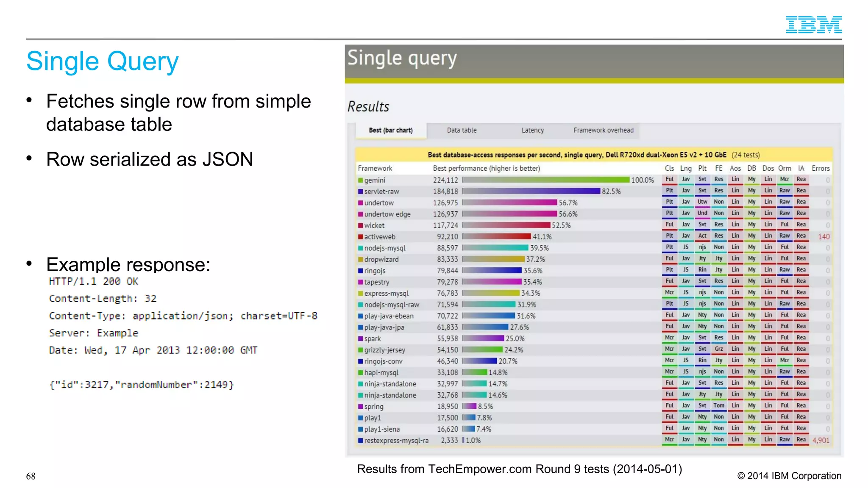Select the play-java-jpa framework name
868x488 pixels.
tap(384, 327)
